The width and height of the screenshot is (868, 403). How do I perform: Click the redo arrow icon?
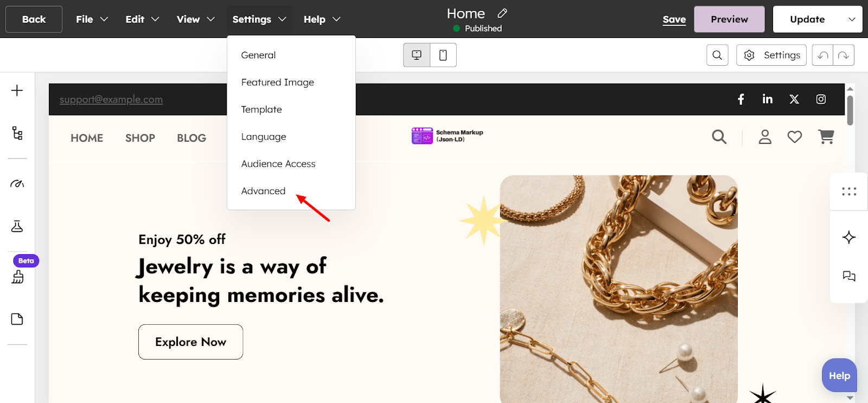[844, 55]
